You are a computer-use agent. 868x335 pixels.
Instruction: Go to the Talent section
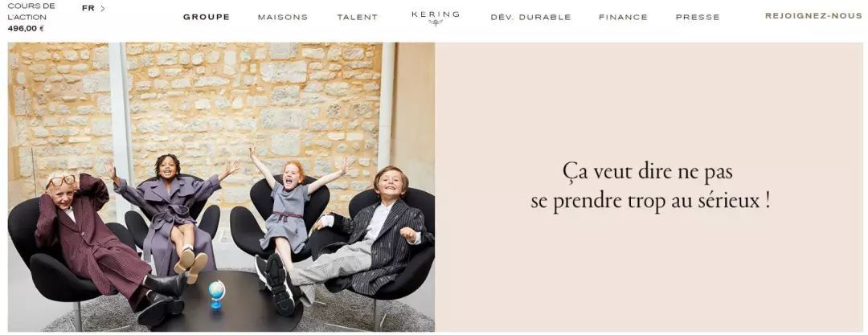pos(358,17)
